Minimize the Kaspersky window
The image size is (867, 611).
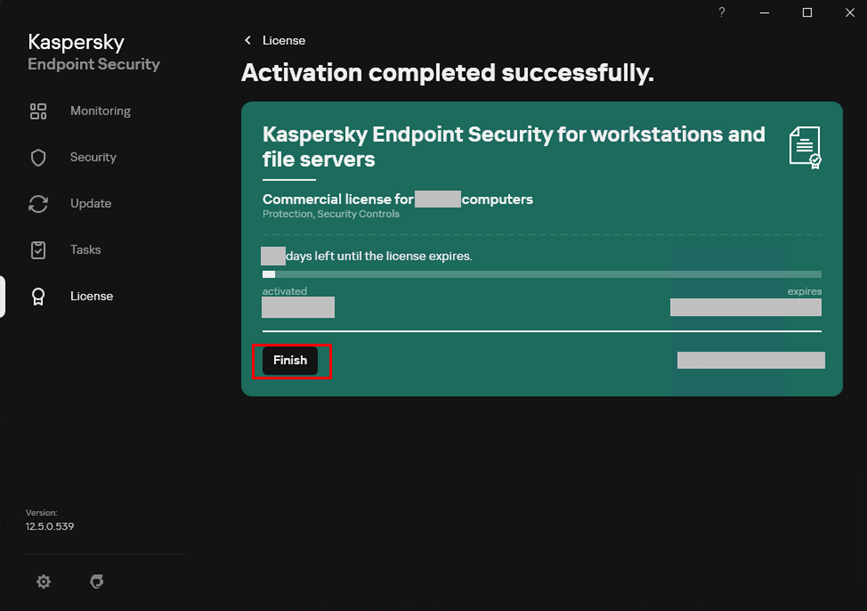click(x=764, y=12)
